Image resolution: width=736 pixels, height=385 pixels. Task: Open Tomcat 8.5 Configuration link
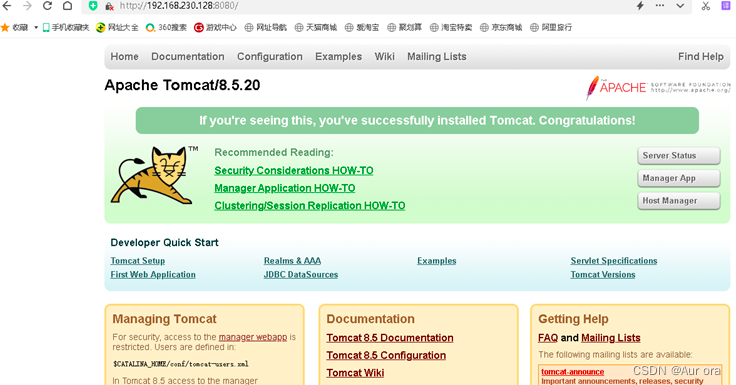[x=386, y=355]
